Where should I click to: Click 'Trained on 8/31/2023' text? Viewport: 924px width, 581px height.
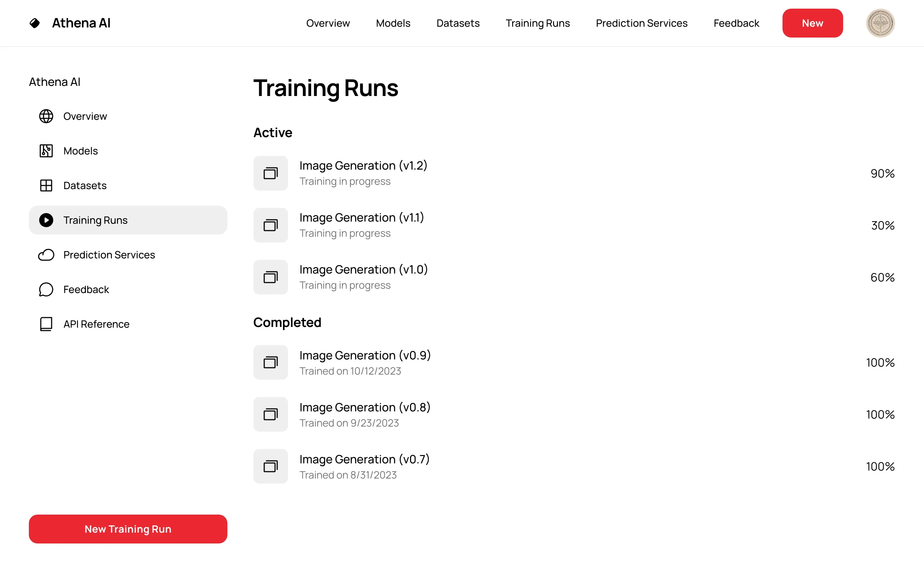click(348, 475)
